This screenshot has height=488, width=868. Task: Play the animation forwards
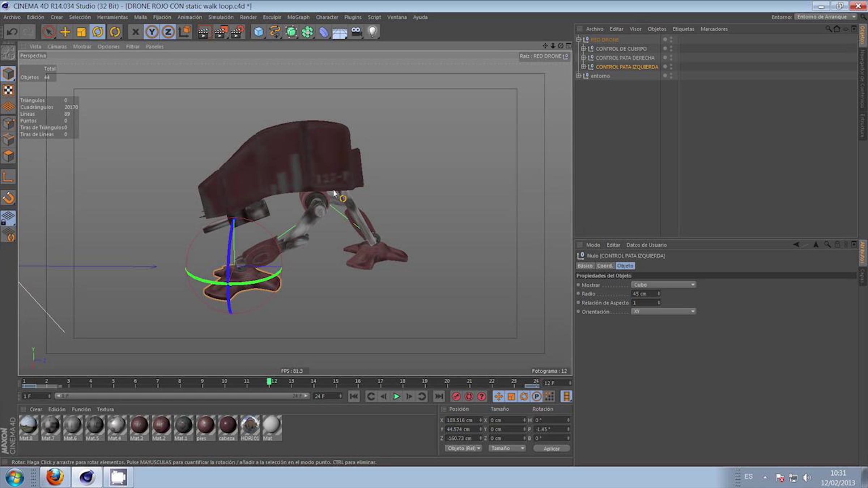[x=396, y=397]
